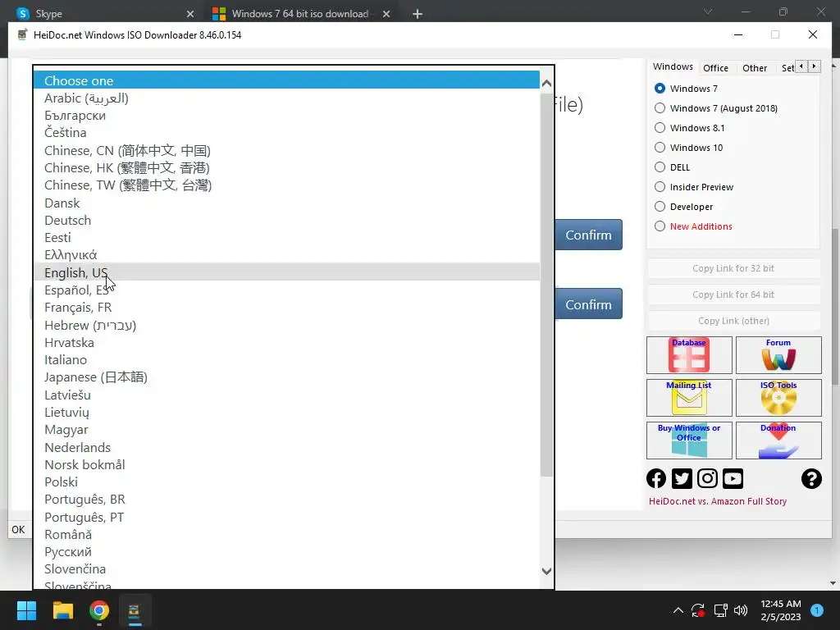Open the Mailing List envelope tile
The image size is (840, 630).
[689, 398]
